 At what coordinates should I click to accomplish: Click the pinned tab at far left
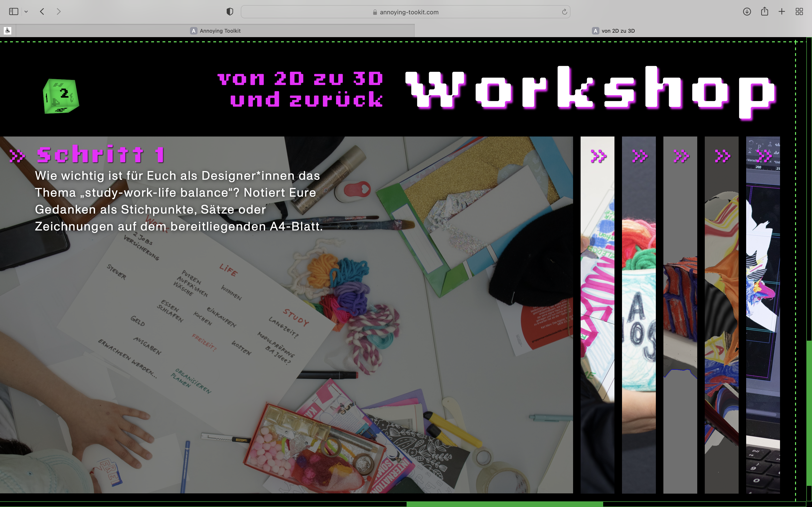(8, 31)
